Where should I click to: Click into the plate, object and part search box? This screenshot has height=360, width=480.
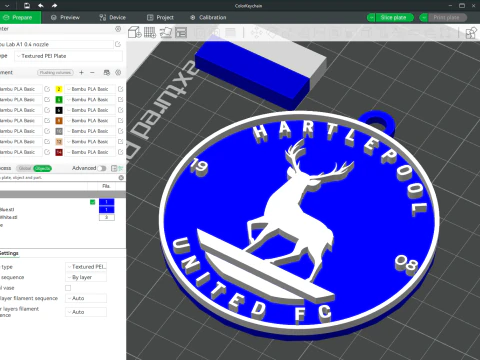tap(59, 178)
